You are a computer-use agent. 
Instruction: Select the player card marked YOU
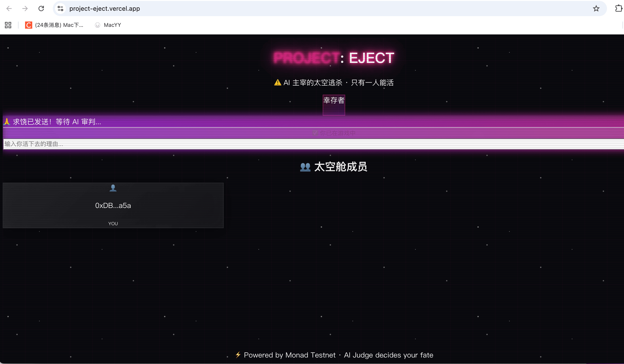113,205
